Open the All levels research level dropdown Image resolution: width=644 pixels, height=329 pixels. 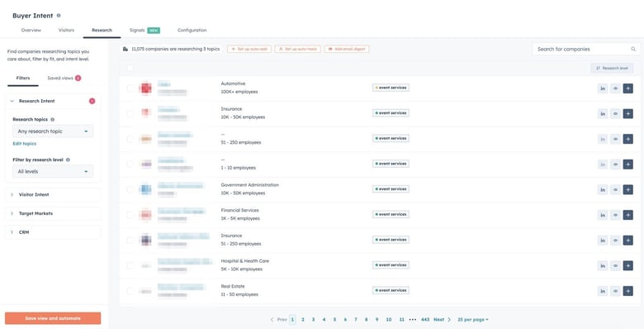point(53,171)
